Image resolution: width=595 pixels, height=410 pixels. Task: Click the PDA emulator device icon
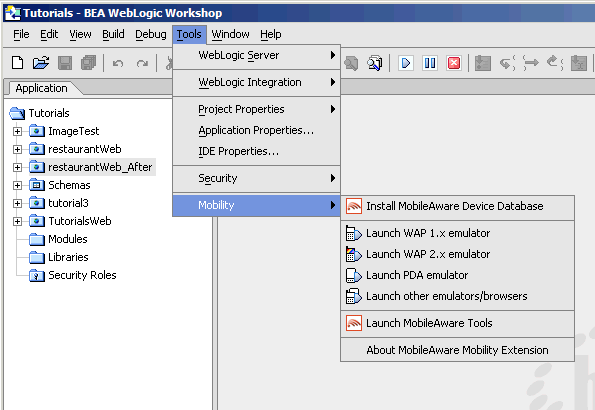[x=353, y=275]
